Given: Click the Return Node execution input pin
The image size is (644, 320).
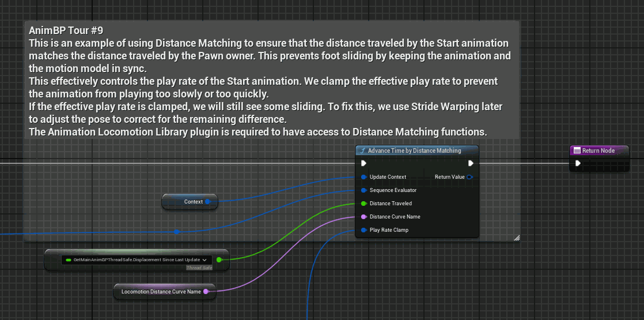Looking at the screenshot, I should tap(578, 163).
